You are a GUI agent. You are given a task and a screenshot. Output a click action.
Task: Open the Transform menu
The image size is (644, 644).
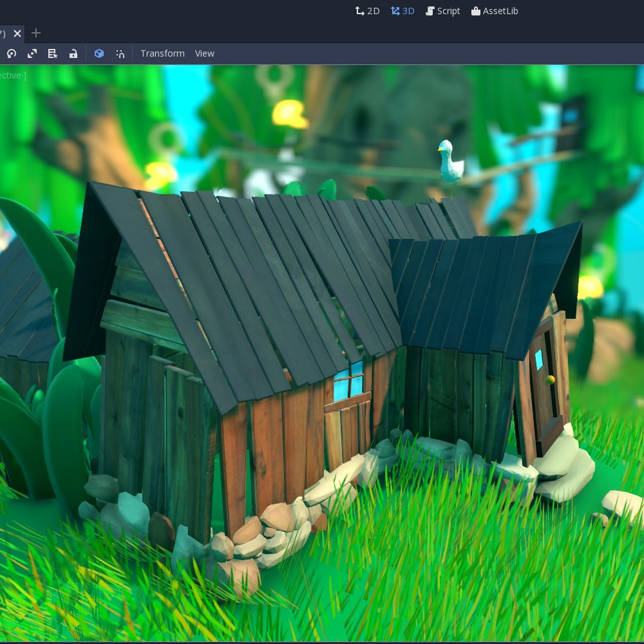[163, 53]
